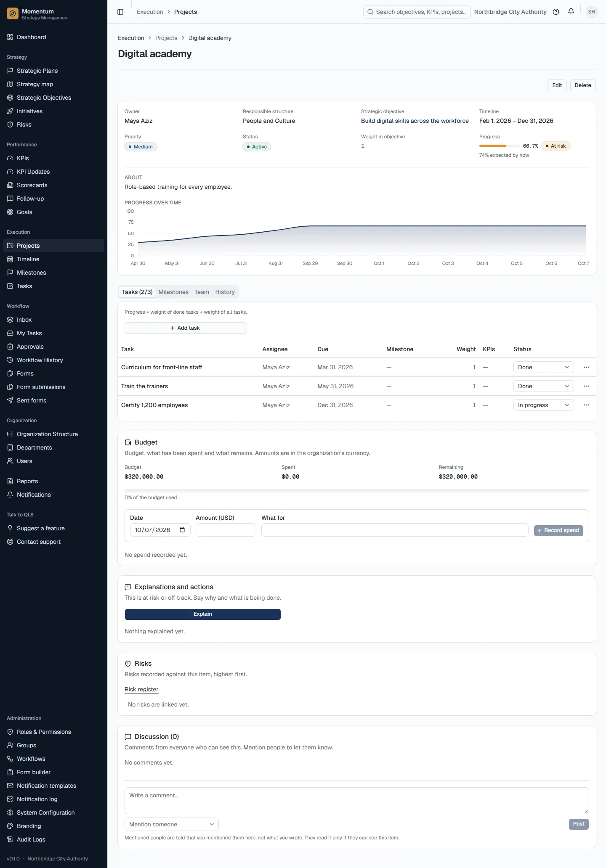Open the SH user avatar
The image size is (606, 868).
(x=592, y=12)
